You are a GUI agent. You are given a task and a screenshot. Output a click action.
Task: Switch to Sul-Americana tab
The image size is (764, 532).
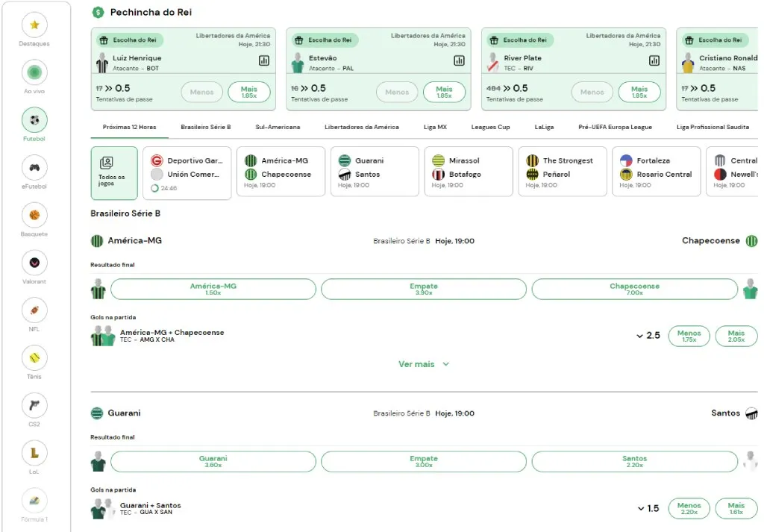coord(278,127)
